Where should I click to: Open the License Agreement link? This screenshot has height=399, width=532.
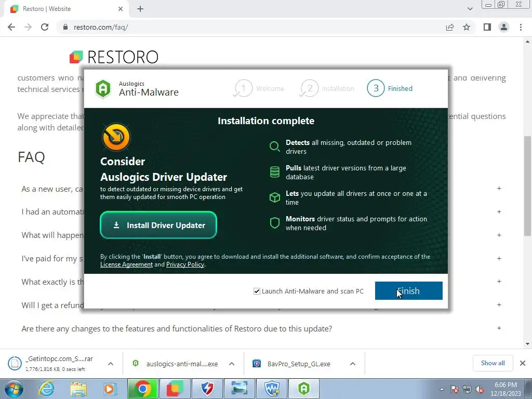126,264
